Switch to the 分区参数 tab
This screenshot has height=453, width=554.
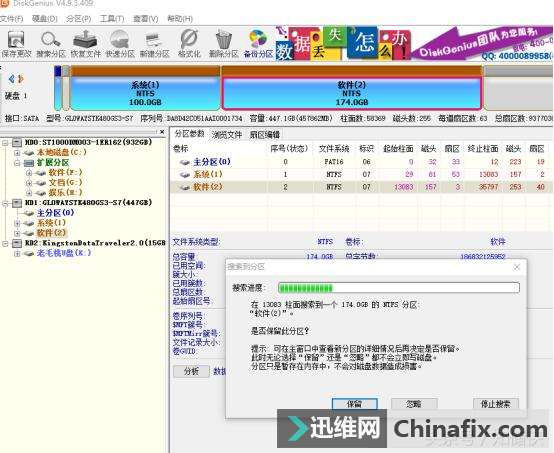(189, 134)
